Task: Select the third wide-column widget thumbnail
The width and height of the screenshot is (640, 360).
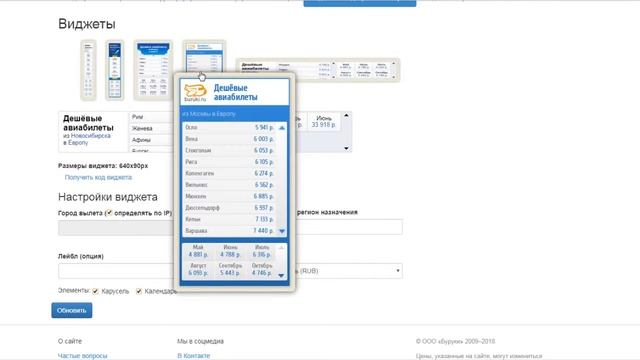Action: coord(153,70)
